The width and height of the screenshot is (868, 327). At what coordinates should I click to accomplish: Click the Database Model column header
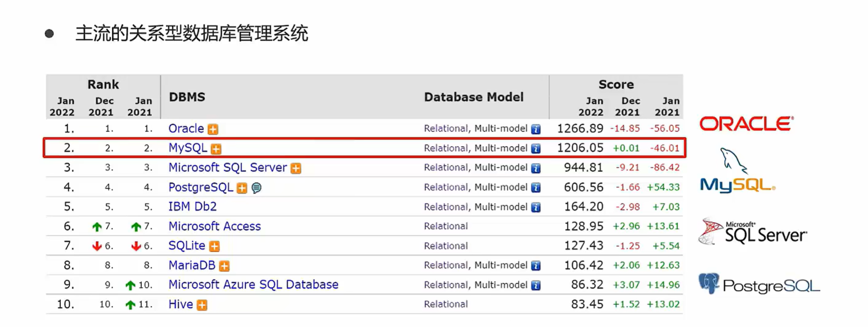(x=474, y=97)
